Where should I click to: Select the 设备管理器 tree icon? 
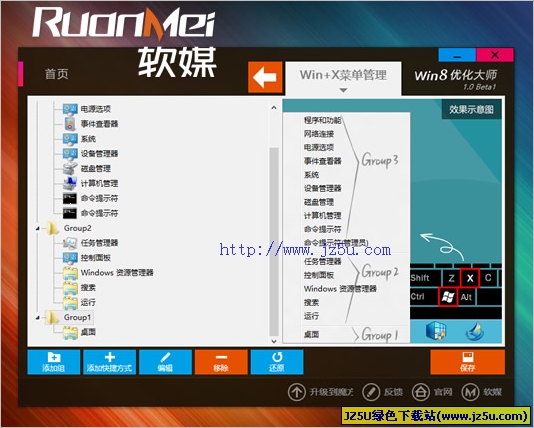click(70, 154)
